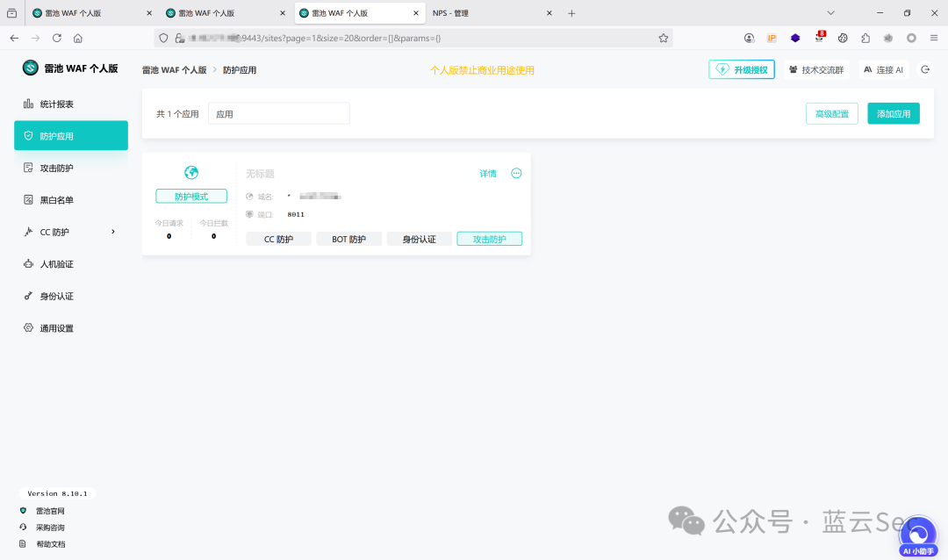948x560 pixels.
Task: Open 详情 link on the app card
Action: coord(488,174)
